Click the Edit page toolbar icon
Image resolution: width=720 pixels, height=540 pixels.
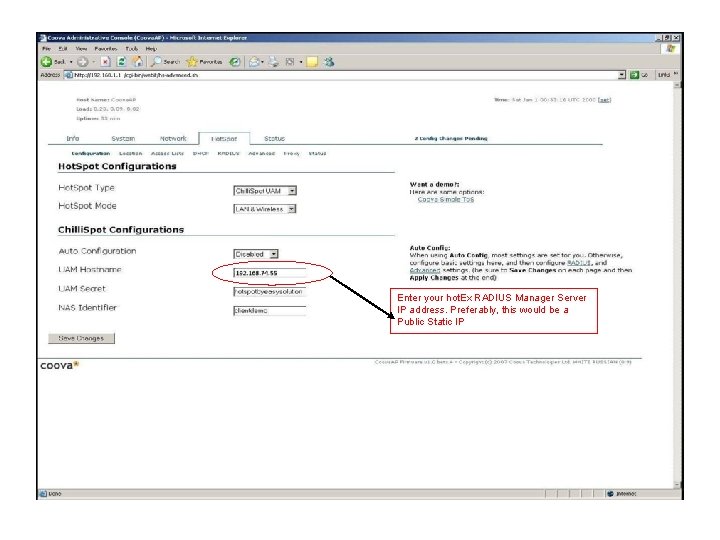[x=290, y=62]
